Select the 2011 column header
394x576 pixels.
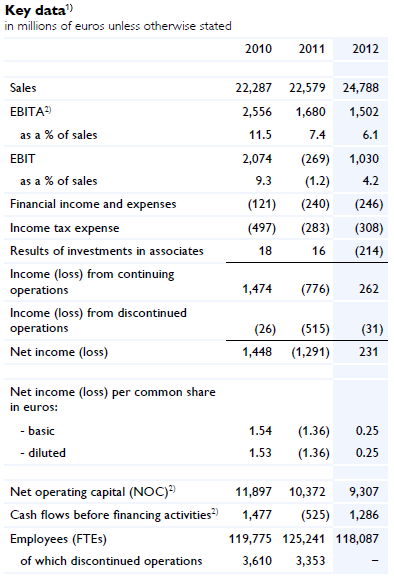point(312,49)
